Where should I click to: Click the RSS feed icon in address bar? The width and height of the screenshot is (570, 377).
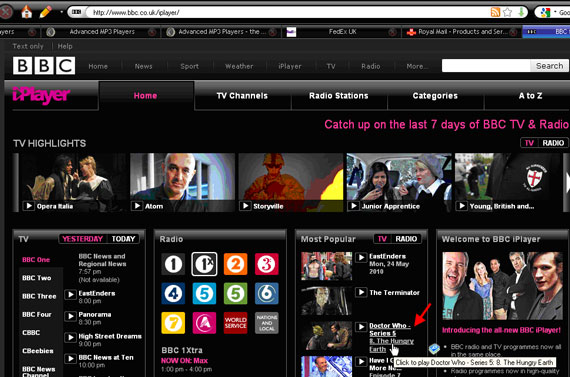point(495,12)
